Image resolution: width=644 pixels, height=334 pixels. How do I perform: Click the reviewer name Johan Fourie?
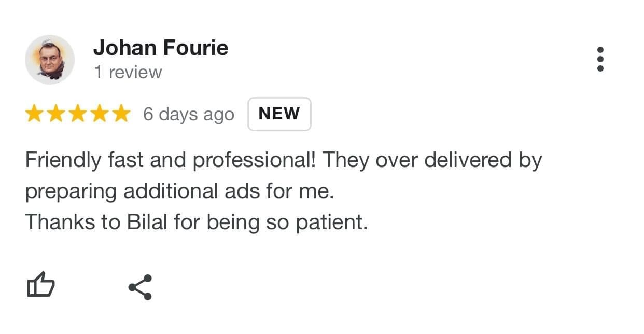click(161, 48)
